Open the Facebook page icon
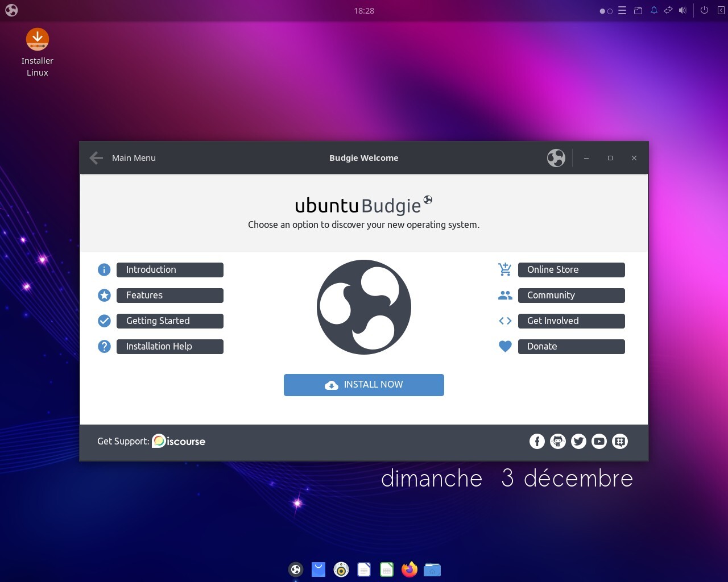The height and width of the screenshot is (582, 728). [537, 442]
